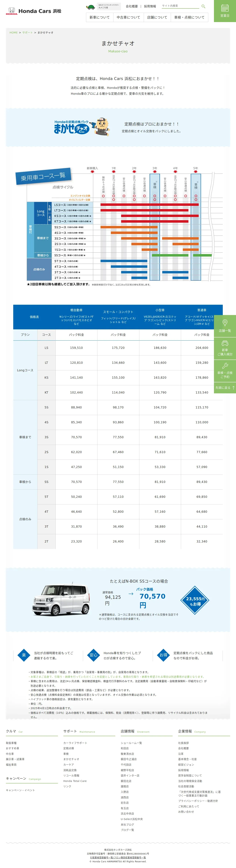Open the 中古車について menu
Image resolution: width=236 pixels, height=868 pixels.
tap(128, 17)
